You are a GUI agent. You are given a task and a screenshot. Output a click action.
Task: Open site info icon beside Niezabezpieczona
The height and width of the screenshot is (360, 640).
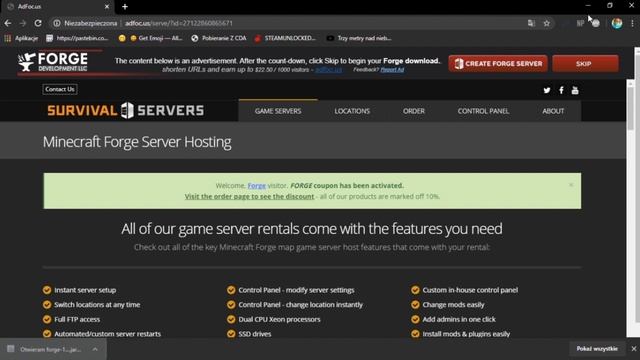pyautogui.click(x=57, y=23)
